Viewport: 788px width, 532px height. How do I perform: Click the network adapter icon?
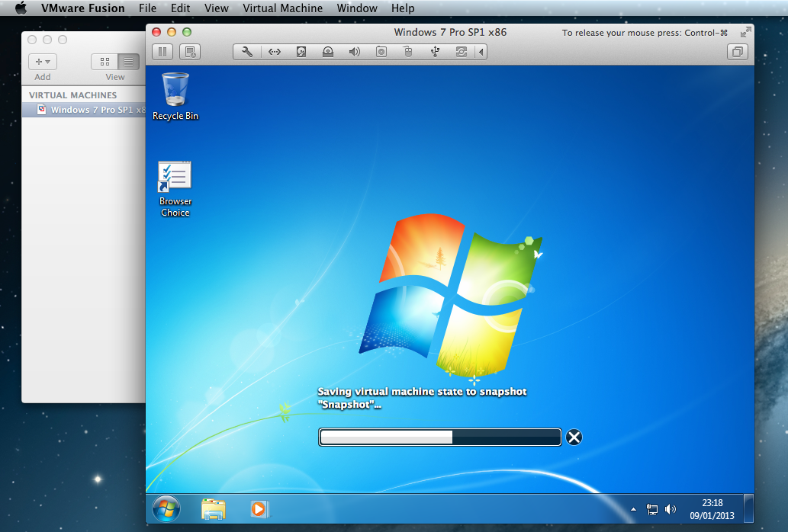click(x=275, y=52)
